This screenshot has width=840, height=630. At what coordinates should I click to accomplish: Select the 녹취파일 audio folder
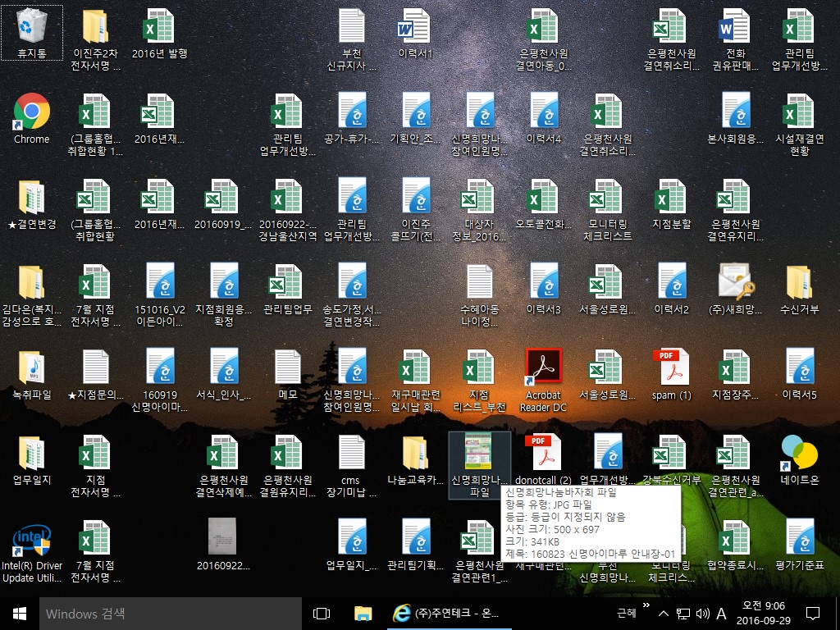click(x=32, y=374)
